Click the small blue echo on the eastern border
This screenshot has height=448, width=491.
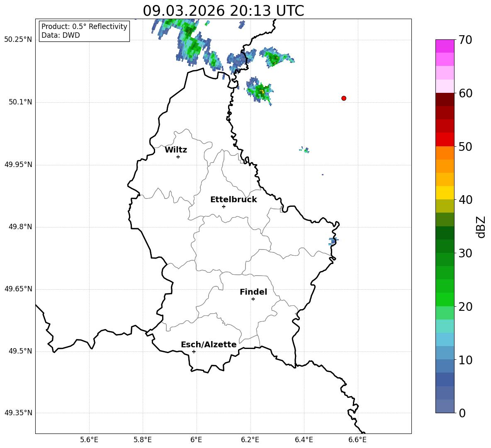click(333, 241)
